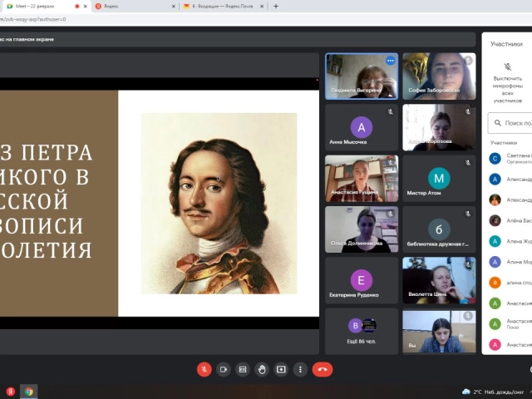Screen dimensions: 532x399
Task: Open Yandex from the taskbar Я icon
Action: tap(11, 392)
